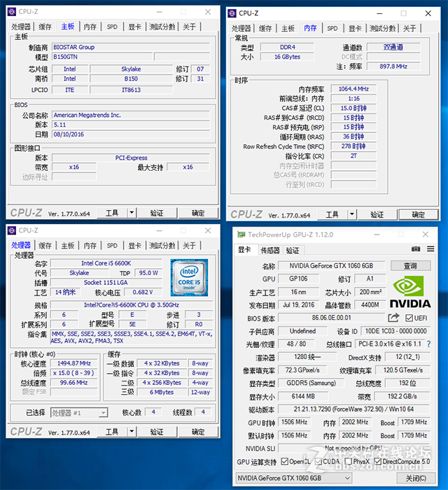Viewport: 448px width, 490px height.
Task: Toggle the PhysX checkbox
Action: 348,461
